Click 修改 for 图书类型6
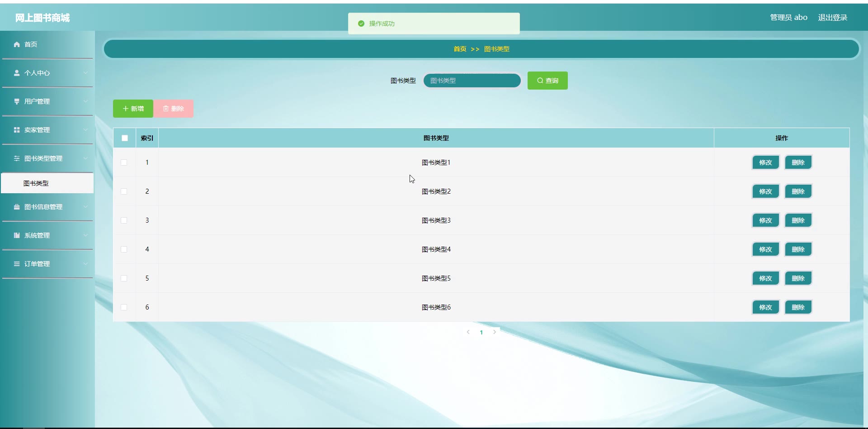This screenshot has height=429, width=868. (765, 307)
